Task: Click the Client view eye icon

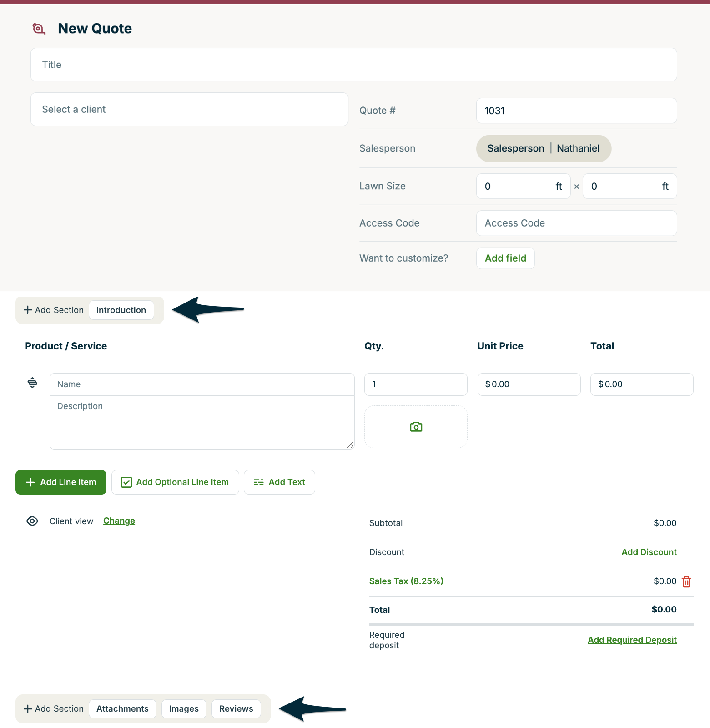Action: (x=32, y=521)
